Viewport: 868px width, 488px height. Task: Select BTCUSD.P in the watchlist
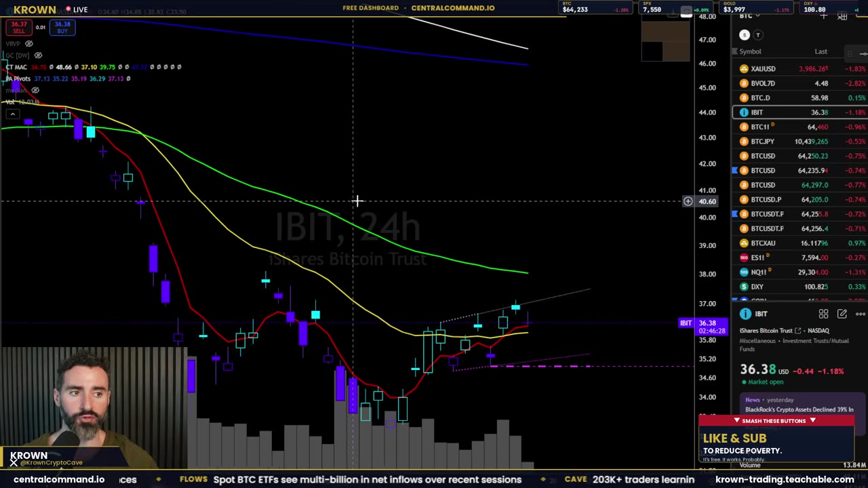(800, 199)
